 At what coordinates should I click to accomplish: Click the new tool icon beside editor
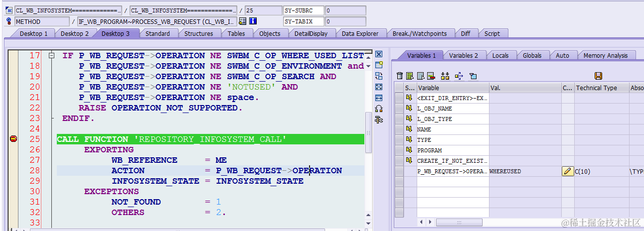click(x=379, y=65)
